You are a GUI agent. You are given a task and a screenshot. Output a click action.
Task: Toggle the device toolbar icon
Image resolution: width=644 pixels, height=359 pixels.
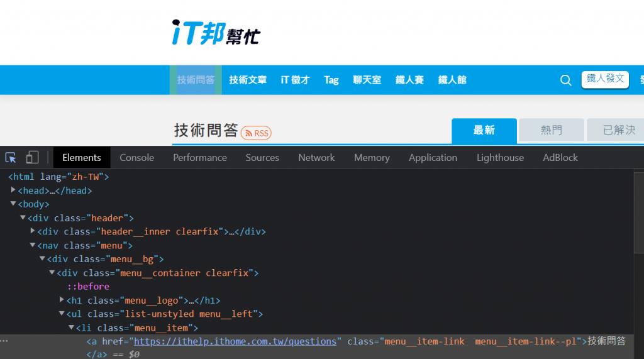click(32, 157)
